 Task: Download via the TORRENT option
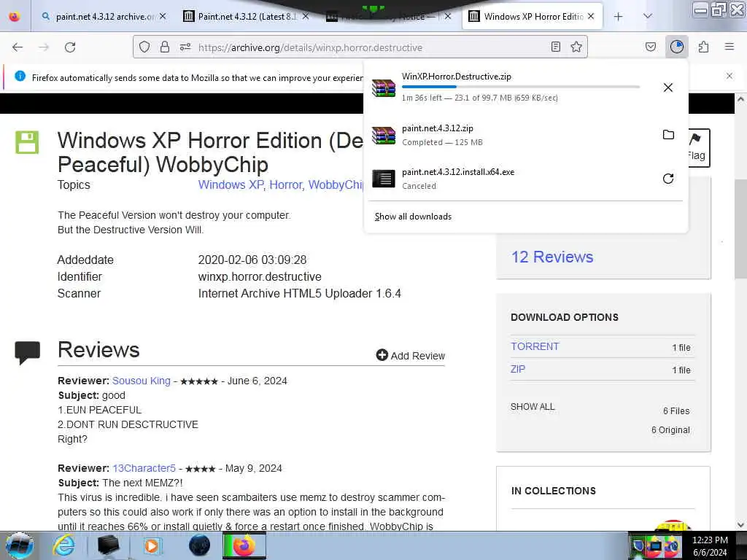tap(535, 346)
